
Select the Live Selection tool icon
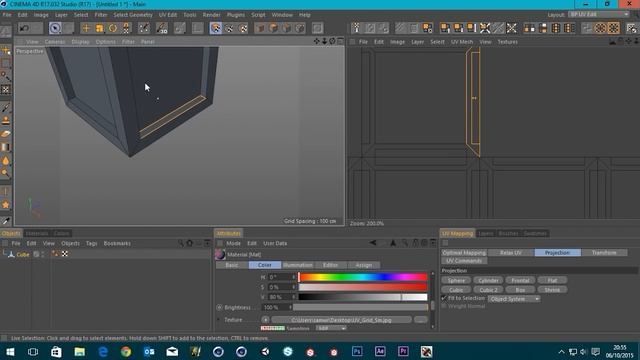pos(55,28)
